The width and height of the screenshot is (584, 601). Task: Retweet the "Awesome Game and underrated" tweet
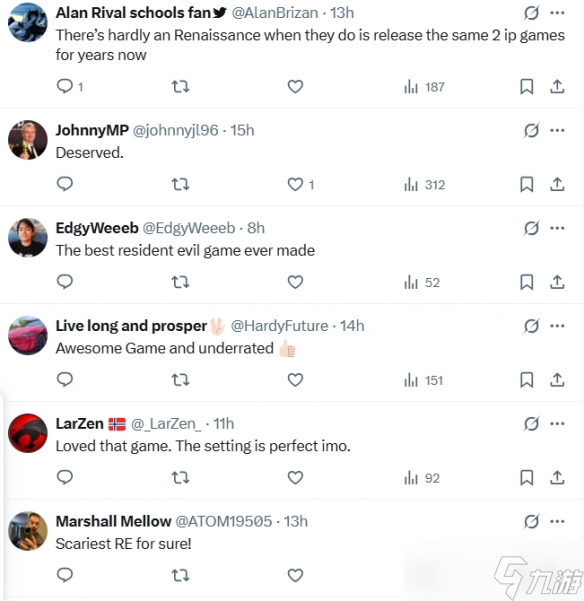pyautogui.click(x=180, y=380)
